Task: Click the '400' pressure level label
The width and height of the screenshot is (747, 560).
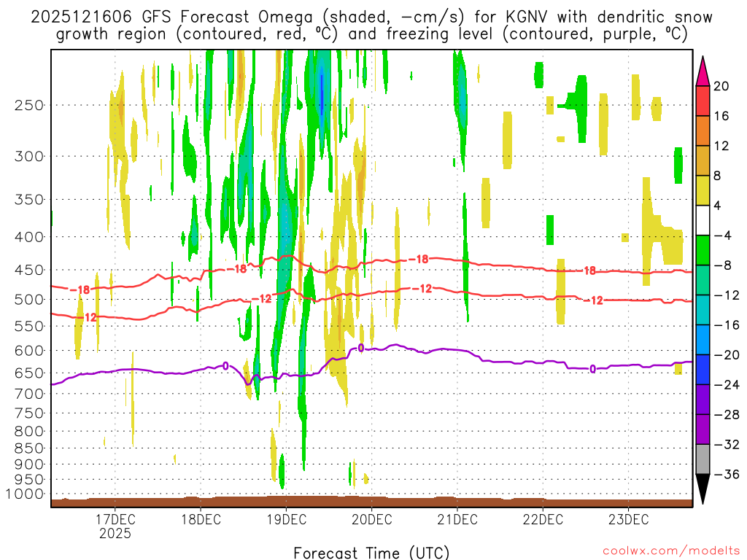Action: [29, 237]
